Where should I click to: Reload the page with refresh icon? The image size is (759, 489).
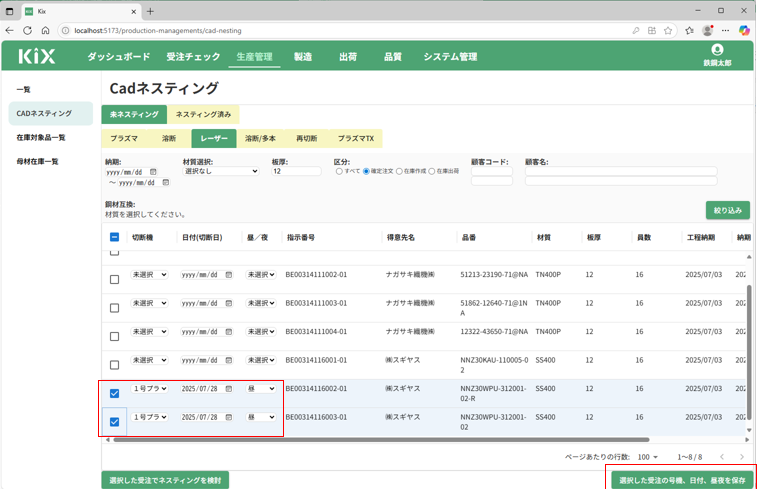(x=28, y=31)
